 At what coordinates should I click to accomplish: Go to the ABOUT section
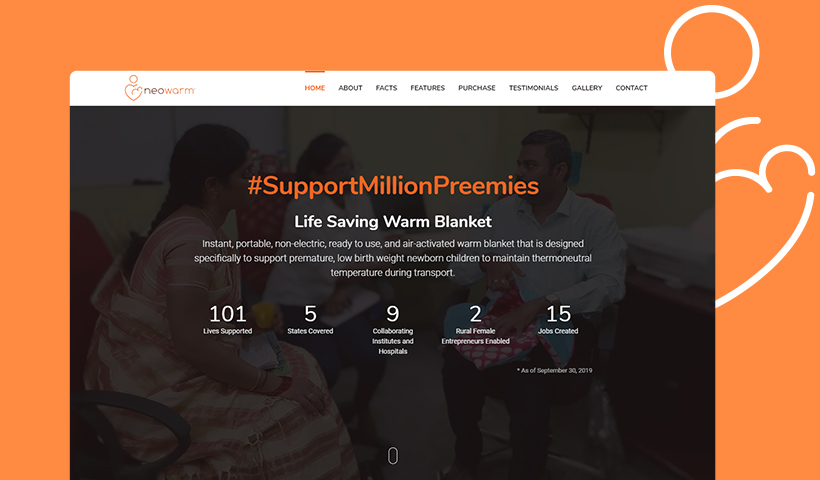[x=350, y=88]
